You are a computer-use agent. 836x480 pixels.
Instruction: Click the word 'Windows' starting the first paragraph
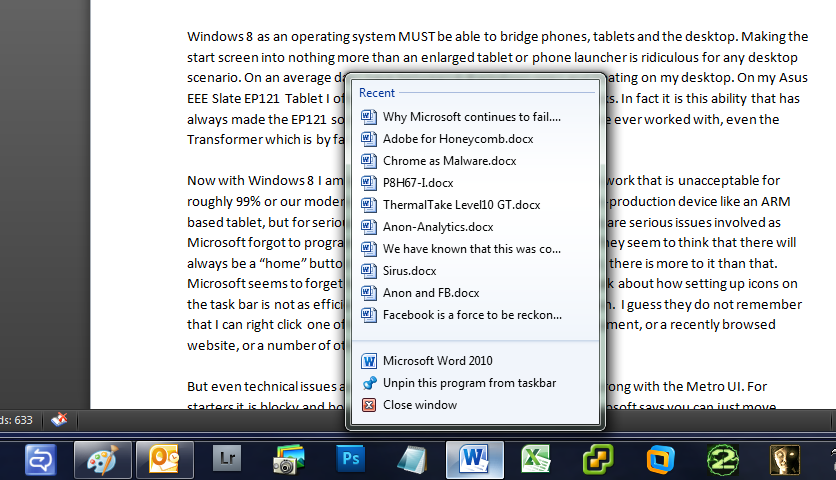tap(215, 37)
